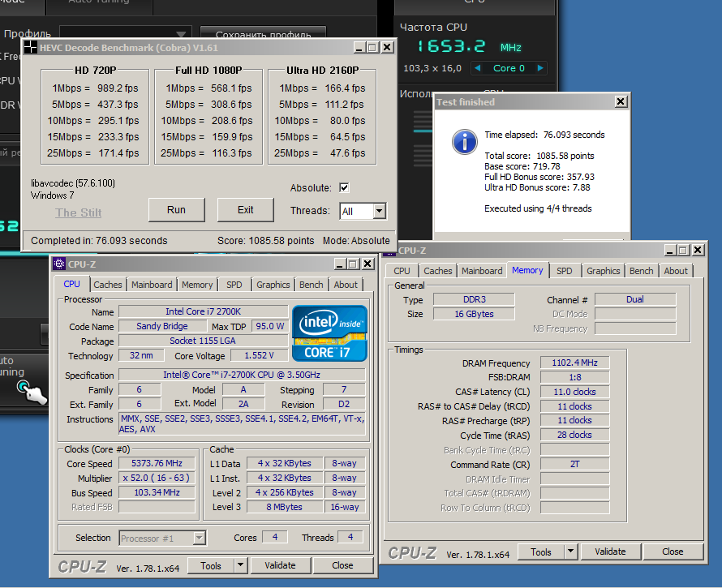This screenshot has height=588, width=722.
Task: Click Validate in left CPU-Z window
Action: [280, 565]
